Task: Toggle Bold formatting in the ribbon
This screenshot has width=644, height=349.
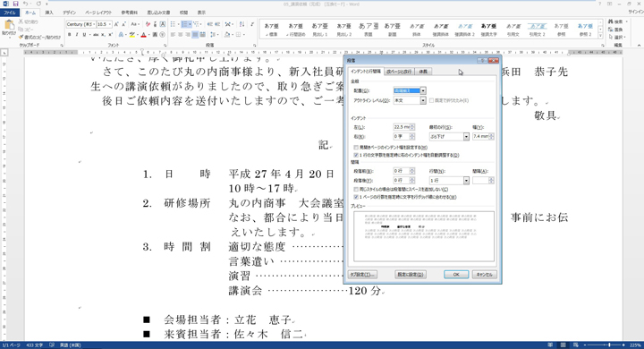Action: click(x=70, y=35)
